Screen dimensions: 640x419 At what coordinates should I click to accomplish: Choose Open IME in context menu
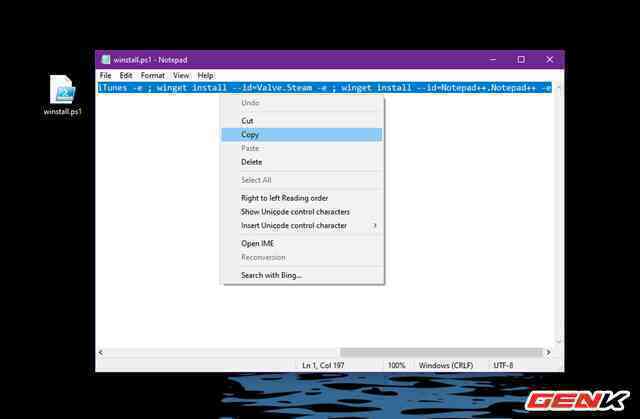(302, 244)
